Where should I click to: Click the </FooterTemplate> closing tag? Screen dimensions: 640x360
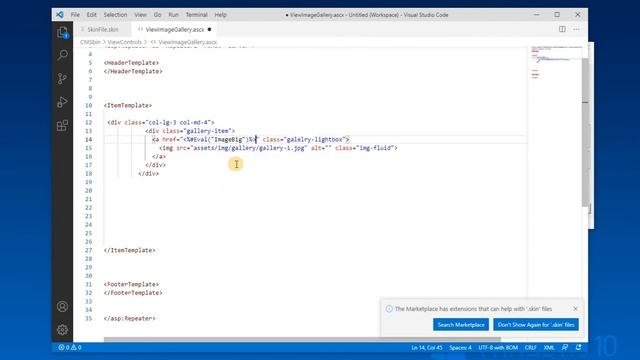133,293
